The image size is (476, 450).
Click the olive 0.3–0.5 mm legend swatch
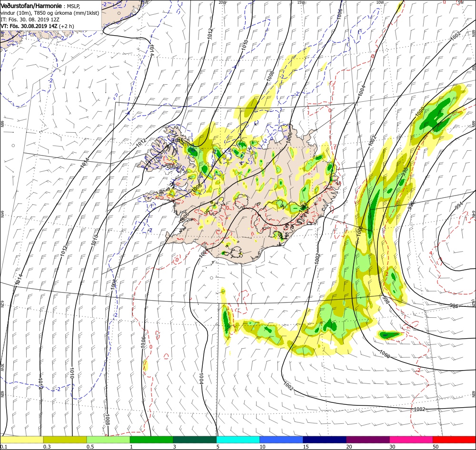pyautogui.click(x=65, y=440)
